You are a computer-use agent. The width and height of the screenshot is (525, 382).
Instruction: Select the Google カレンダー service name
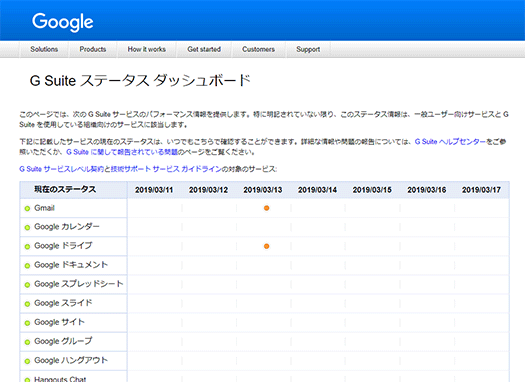pos(67,227)
